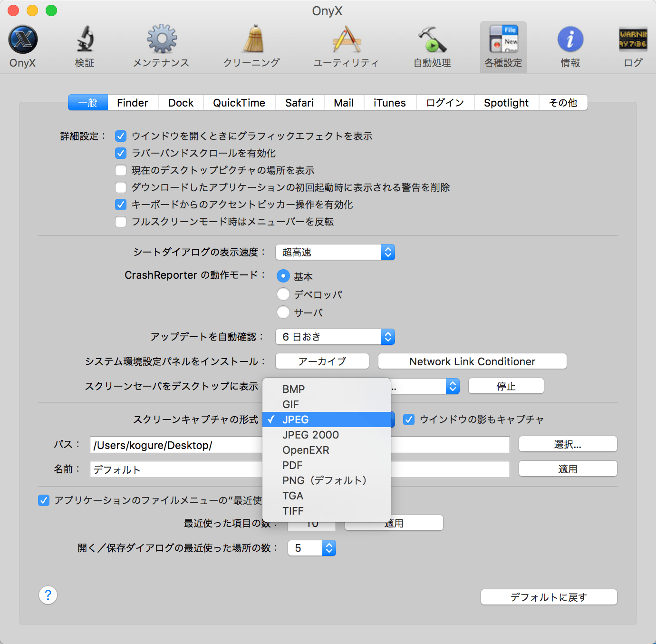Choose GIF from format menu
This screenshot has height=644, width=656.
(x=327, y=404)
